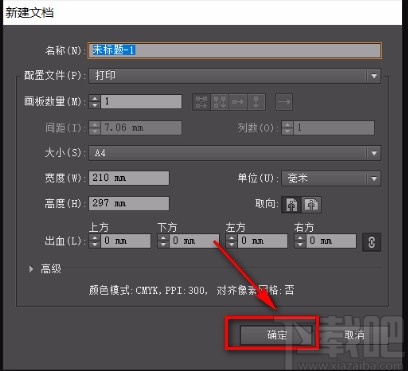Click the 列数 columns field
The image size is (408, 371).
tap(334, 128)
